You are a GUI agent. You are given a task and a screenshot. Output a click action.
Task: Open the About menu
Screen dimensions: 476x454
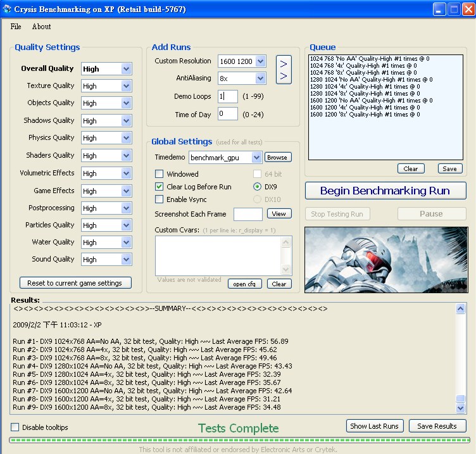[x=42, y=27]
